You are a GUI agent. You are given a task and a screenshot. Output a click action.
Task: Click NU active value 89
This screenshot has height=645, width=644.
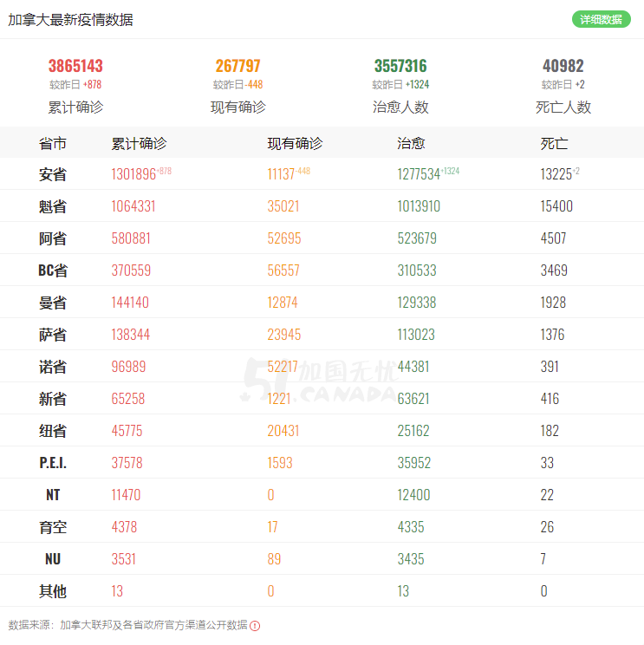[x=274, y=559]
